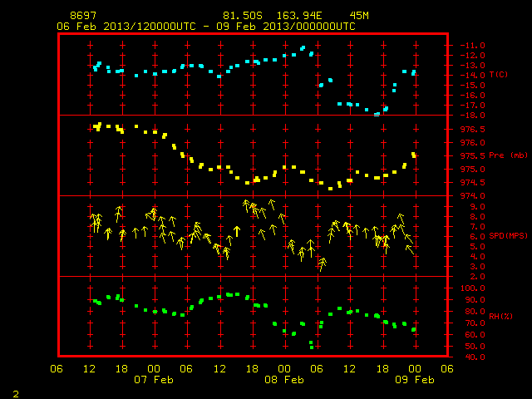Select the 45M elevation text
Image resolution: width=532 pixels, height=399 pixels.
click(x=359, y=16)
